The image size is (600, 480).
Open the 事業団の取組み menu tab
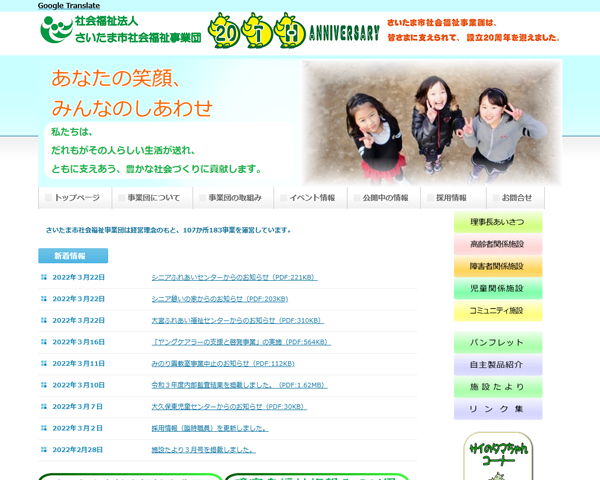click(233, 198)
